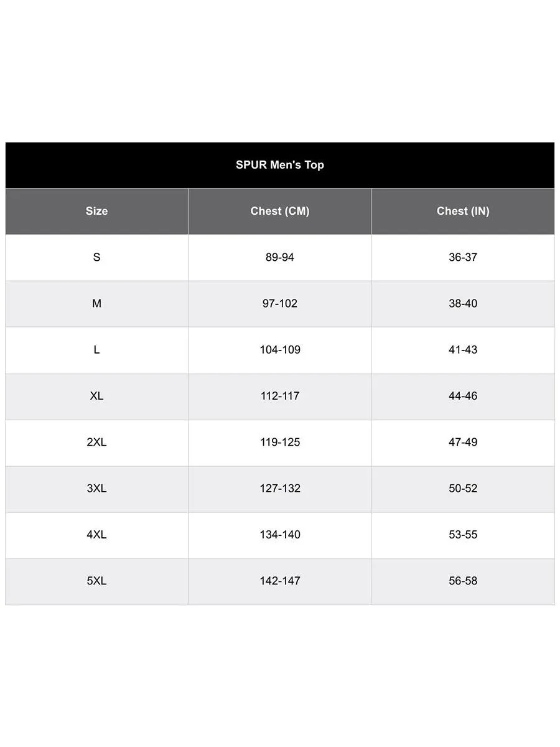The width and height of the screenshot is (560, 747).
Task: Click the 47-49 inch cell
Action: point(463,442)
